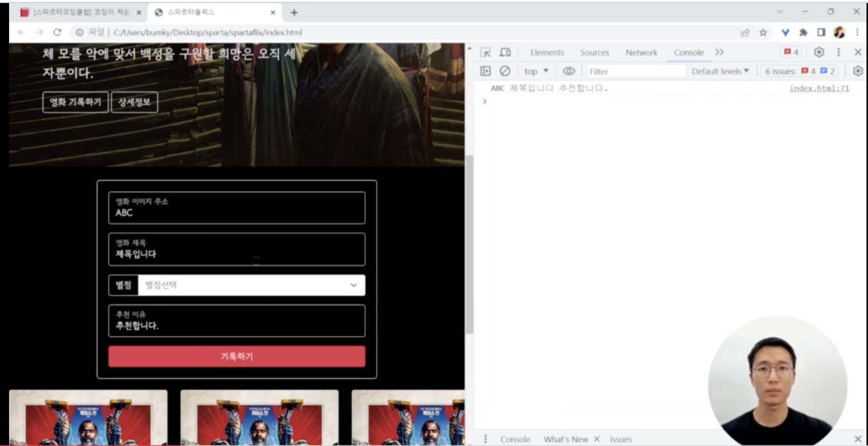Toggle the browser side panel icon
This screenshot has width=868, height=446.
coord(821,32)
